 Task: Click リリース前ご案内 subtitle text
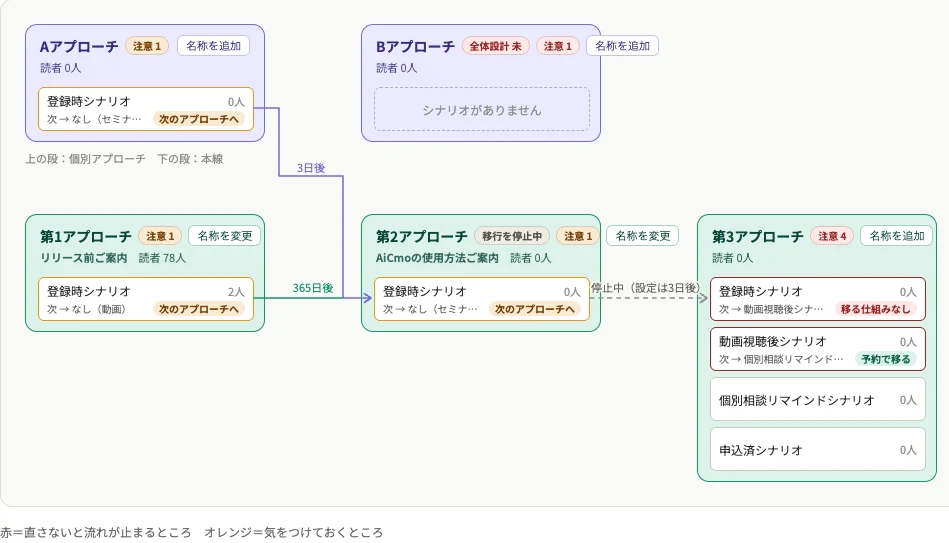(x=84, y=258)
